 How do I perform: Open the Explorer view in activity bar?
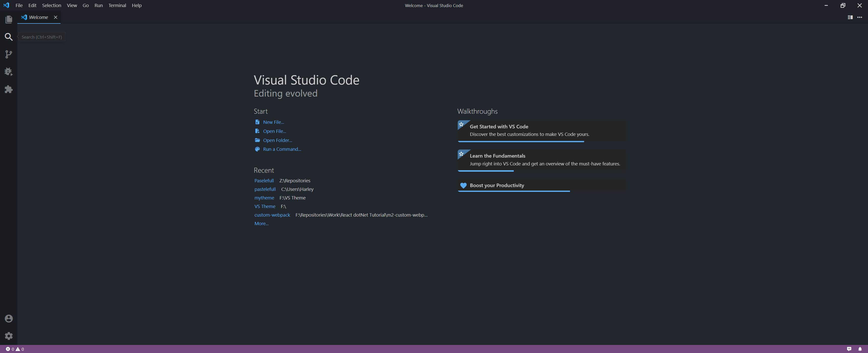coord(9,19)
